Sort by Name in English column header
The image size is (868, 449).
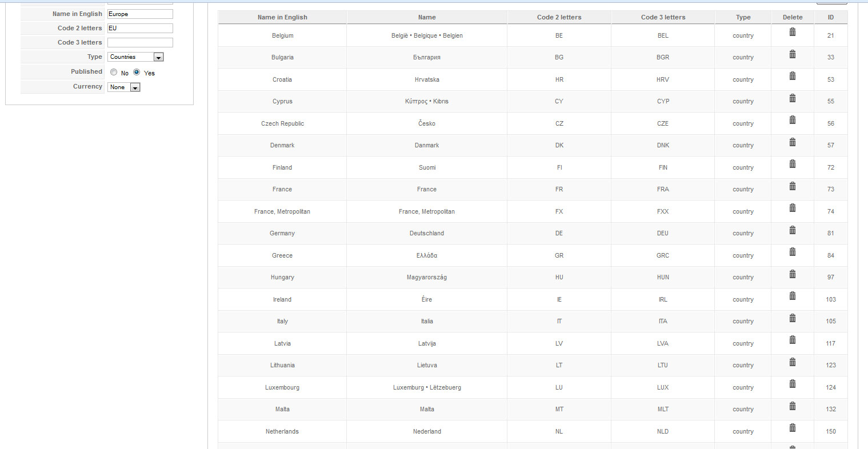[x=282, y=17]
